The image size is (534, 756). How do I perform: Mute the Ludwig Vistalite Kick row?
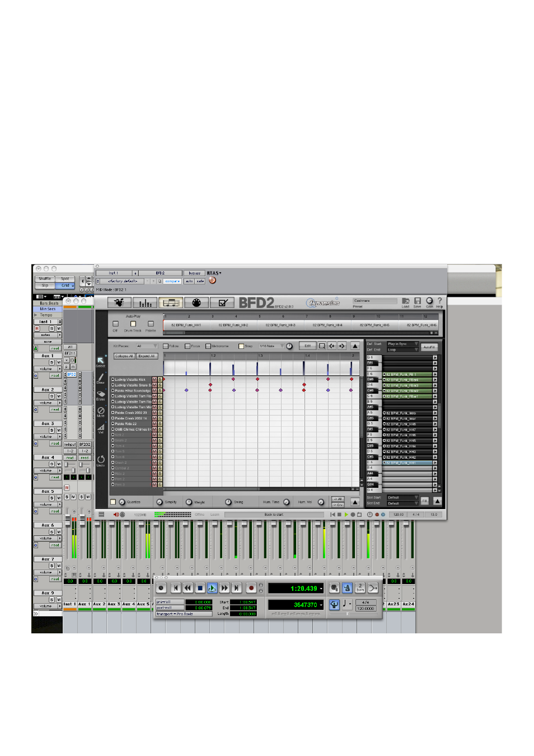[154, 380]
